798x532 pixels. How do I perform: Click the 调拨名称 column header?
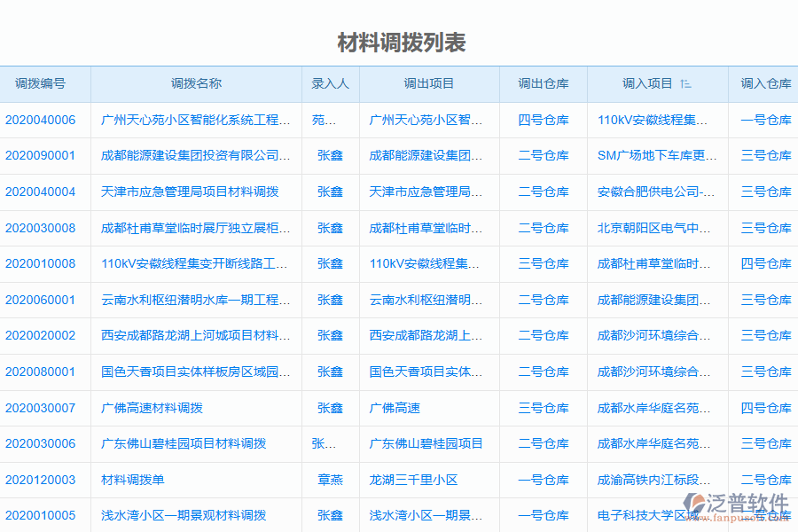point(195,83)
